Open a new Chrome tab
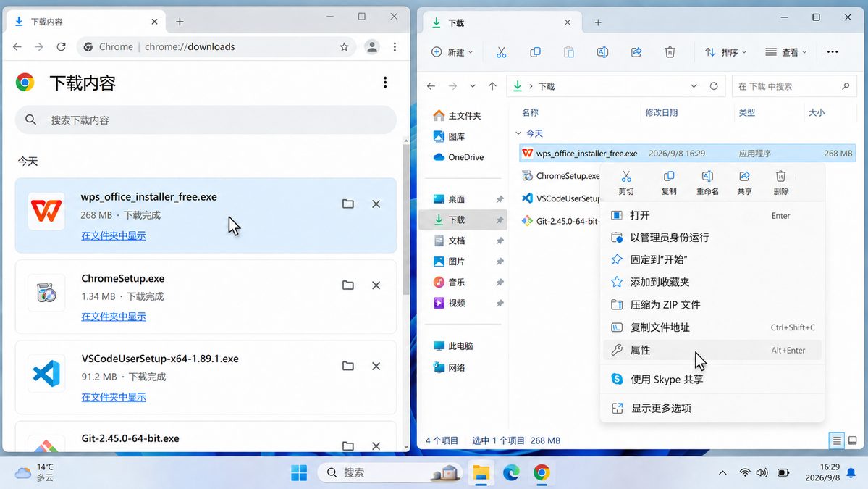This screenshot has height=489, width=868. (x=180, y=22)
